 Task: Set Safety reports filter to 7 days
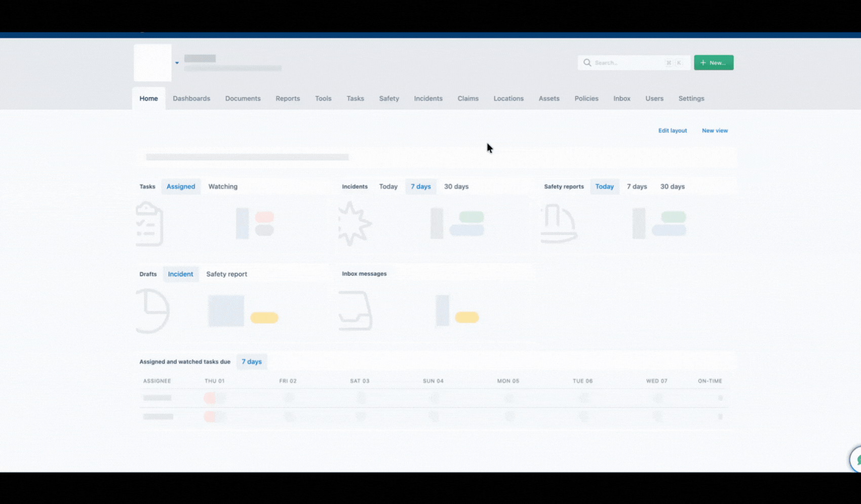[637, 186]
